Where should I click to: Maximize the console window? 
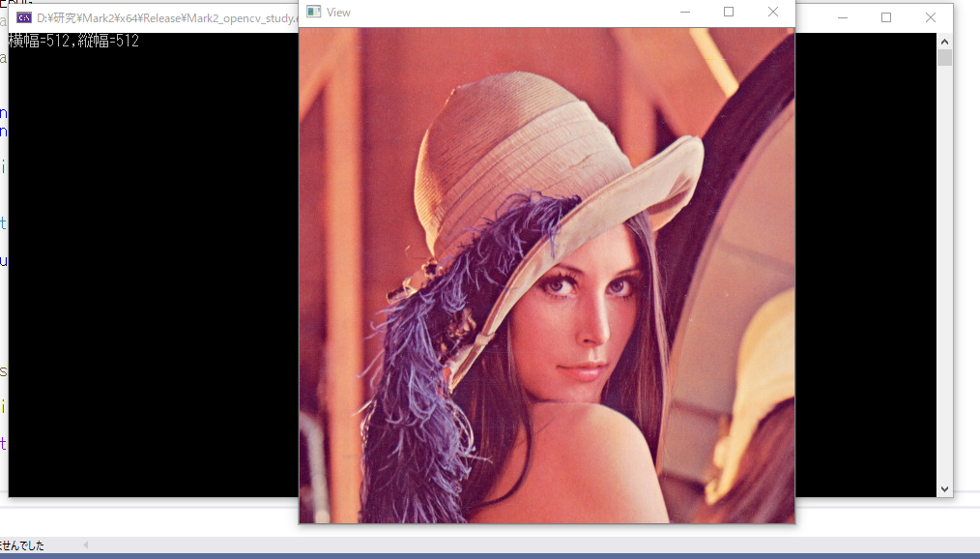click(886, 17)
